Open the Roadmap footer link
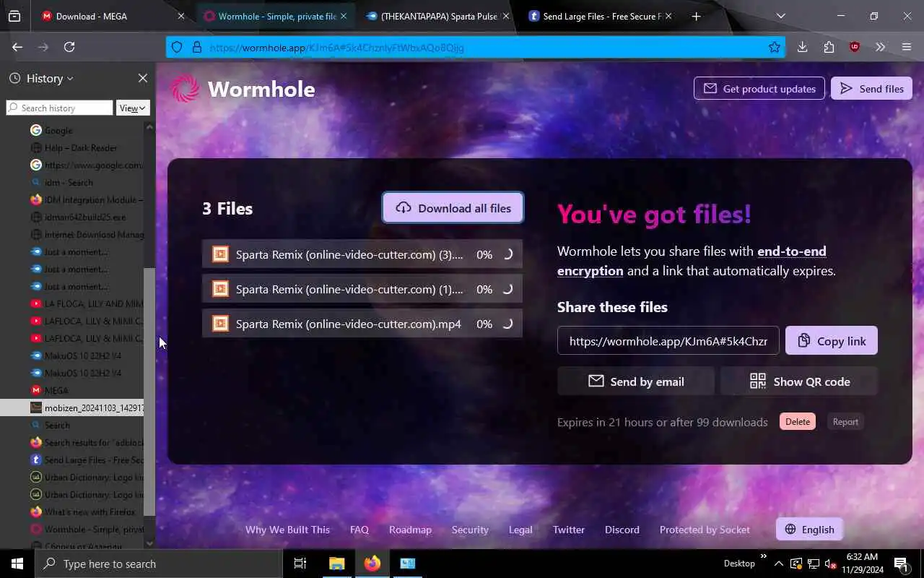Screen dimensions: 924x578 pos(410,530)
